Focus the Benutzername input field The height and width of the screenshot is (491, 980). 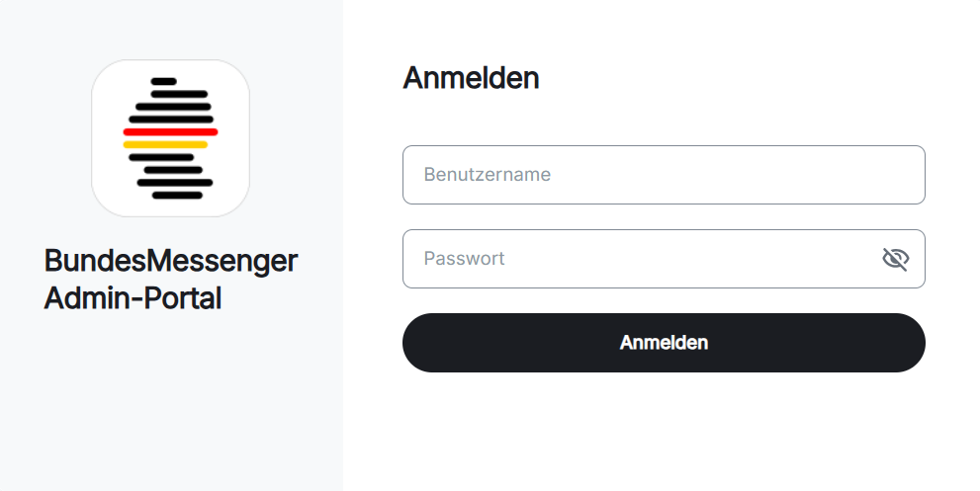click(664, 175)
